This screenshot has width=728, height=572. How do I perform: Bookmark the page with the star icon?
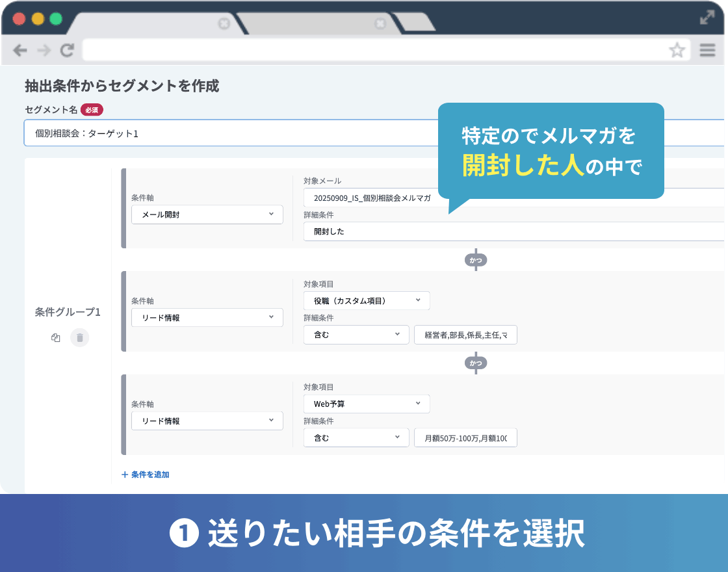click(677, 50)
